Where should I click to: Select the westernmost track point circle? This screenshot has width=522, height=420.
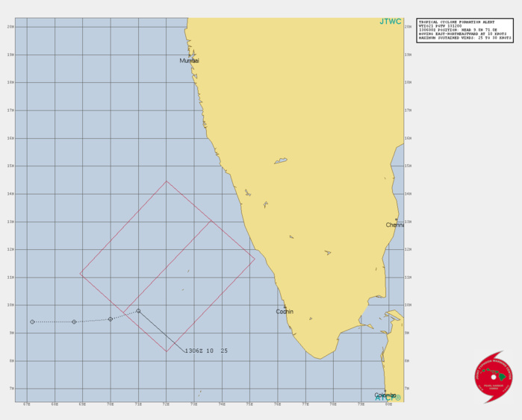[x=32, y=322]
